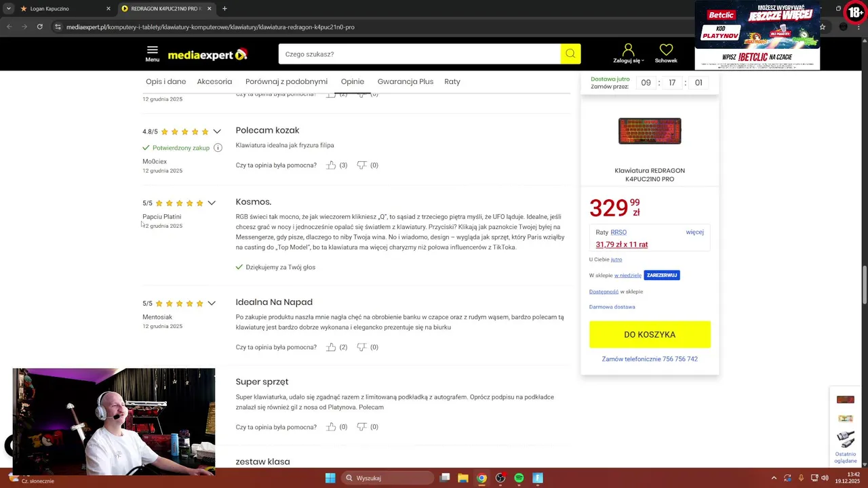Open first recently viewed product thumbnail
The height and width of the screenshot is (488, 868).
tap(845, 399)
